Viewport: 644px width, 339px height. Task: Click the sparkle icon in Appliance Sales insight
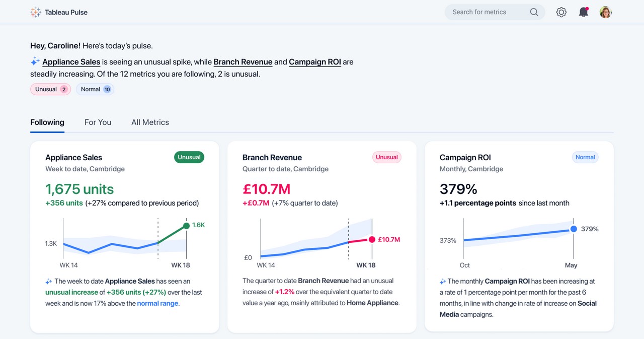click(49, 282)
